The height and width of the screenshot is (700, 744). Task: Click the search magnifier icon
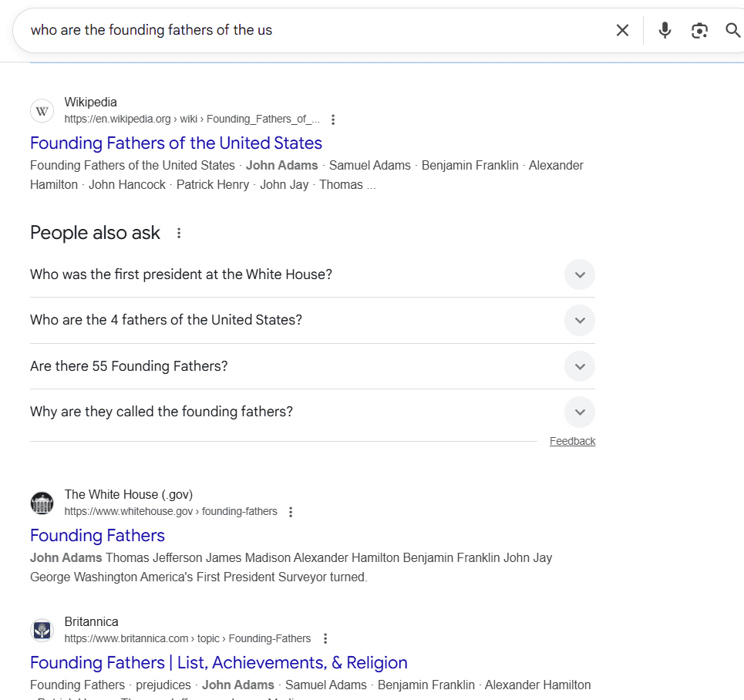coord(732,30)
